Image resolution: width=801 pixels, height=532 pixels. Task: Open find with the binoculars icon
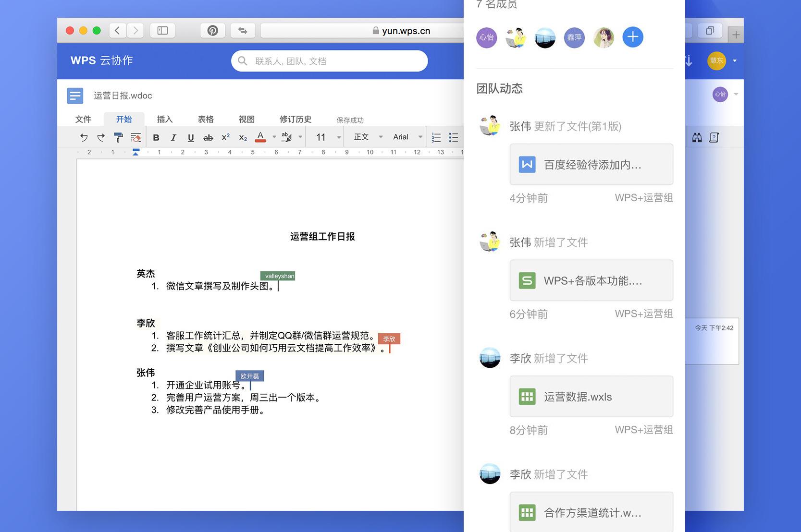pyautogui.click(x=697, y=138)
